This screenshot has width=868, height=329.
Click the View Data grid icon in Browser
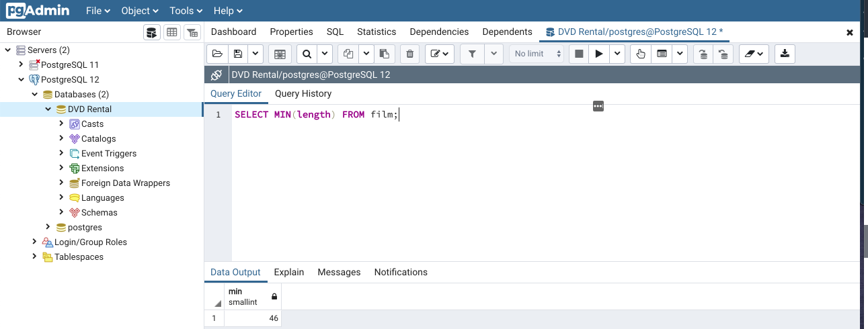click(x=172, y=32)
